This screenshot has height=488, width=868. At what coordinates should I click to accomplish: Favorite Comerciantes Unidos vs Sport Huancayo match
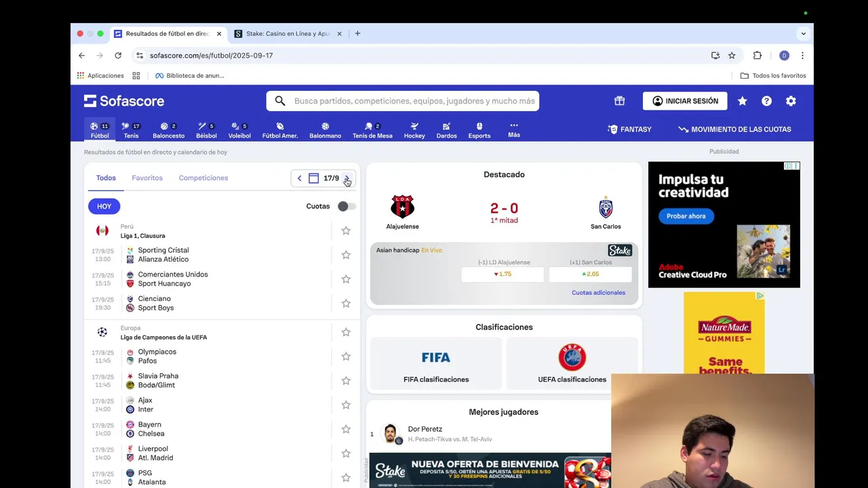[x=346, y=279]
